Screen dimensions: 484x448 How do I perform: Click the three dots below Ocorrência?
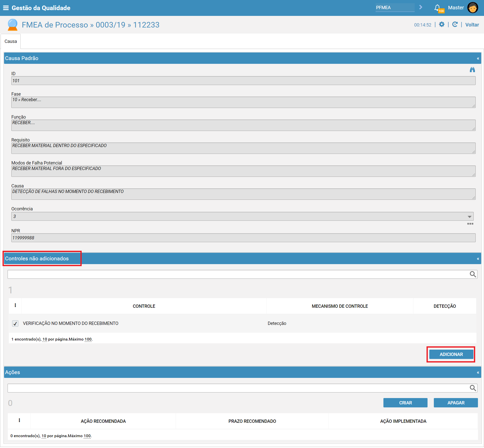470,224
